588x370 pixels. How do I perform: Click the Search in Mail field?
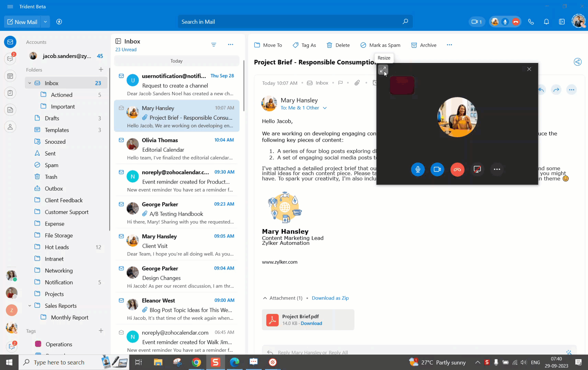click(x=295, y=22)
